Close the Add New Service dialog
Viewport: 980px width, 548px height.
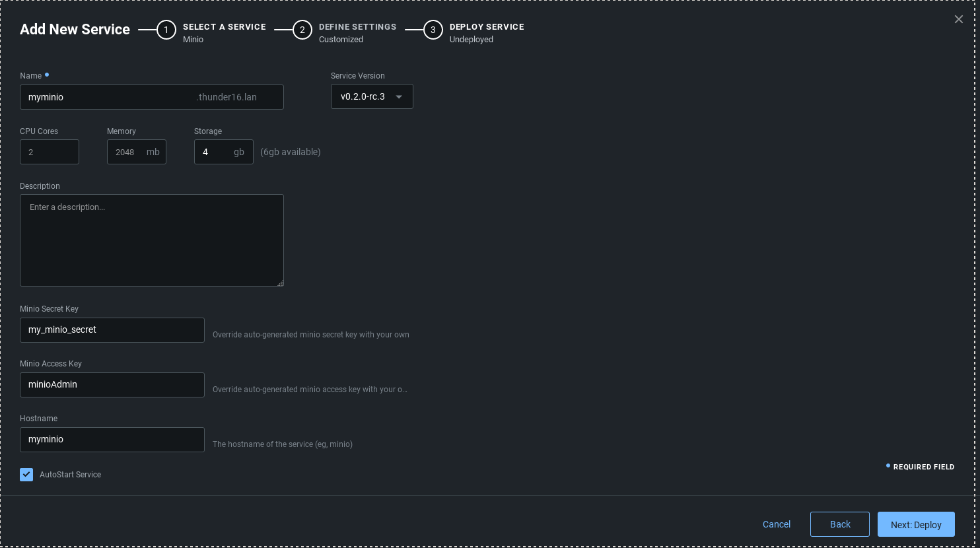959,19
